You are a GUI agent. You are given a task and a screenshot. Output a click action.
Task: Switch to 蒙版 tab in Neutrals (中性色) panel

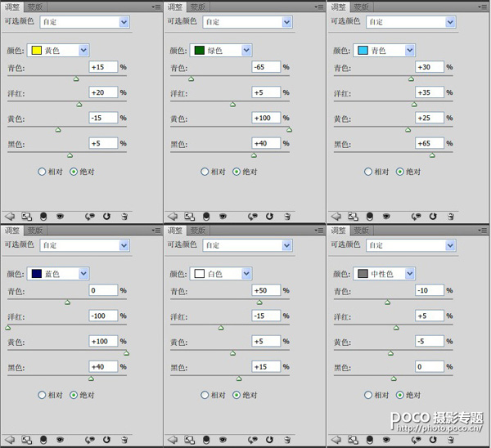point(362,231)
